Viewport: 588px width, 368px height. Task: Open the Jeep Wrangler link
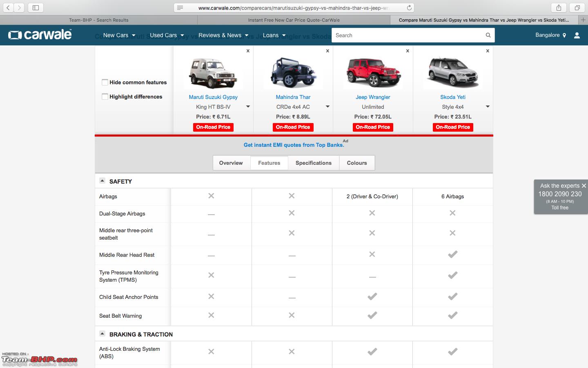click(x=373, y=97)
